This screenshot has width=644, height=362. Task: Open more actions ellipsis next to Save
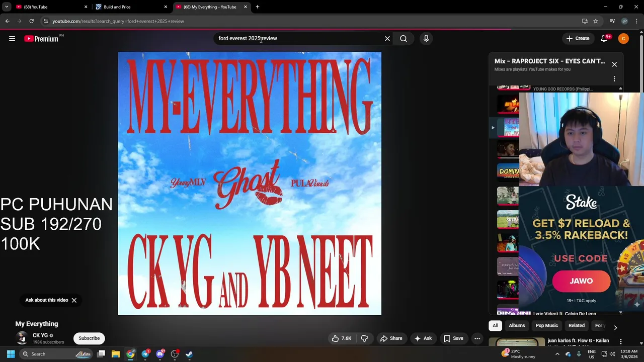pos(477,338)
